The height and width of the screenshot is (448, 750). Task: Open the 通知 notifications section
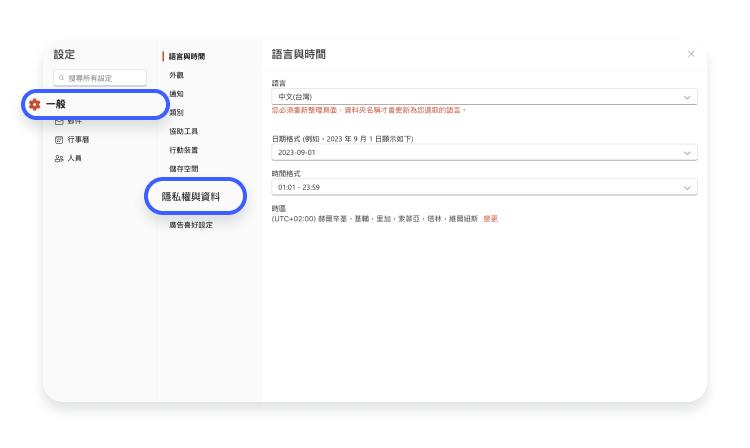[176, 94]
